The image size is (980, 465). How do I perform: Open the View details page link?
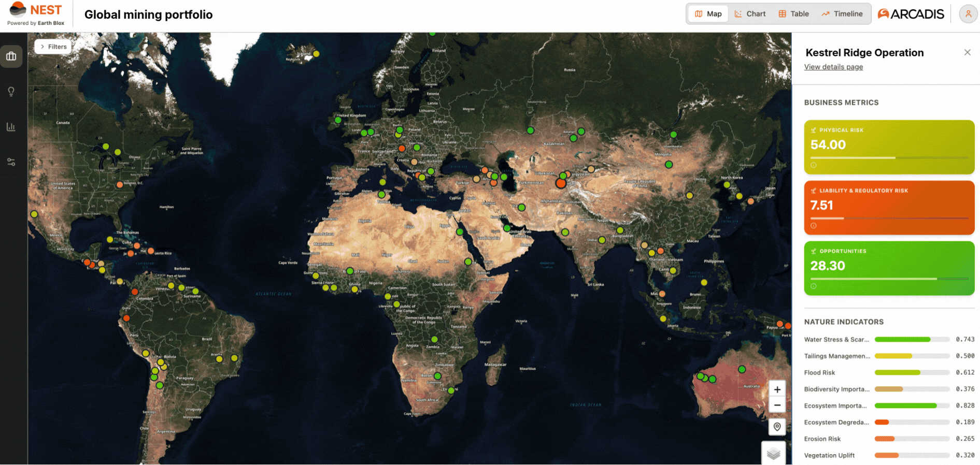(833, 67)
